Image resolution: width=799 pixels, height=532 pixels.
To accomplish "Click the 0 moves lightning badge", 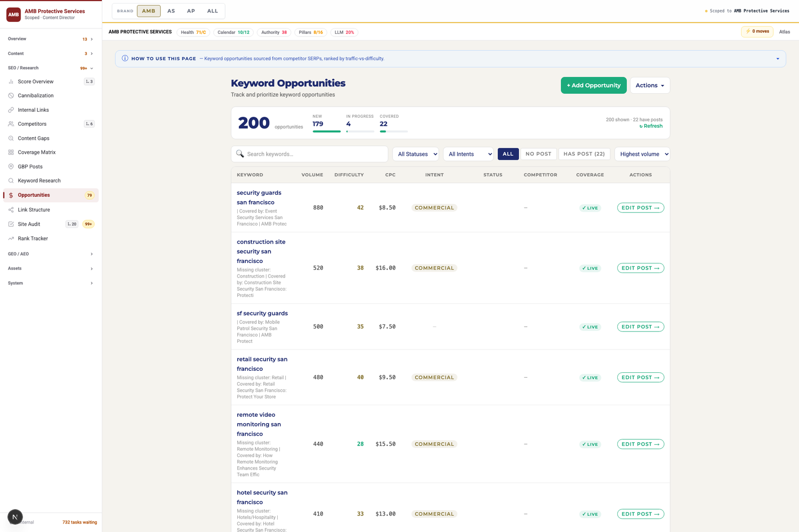I will [757, 31].
